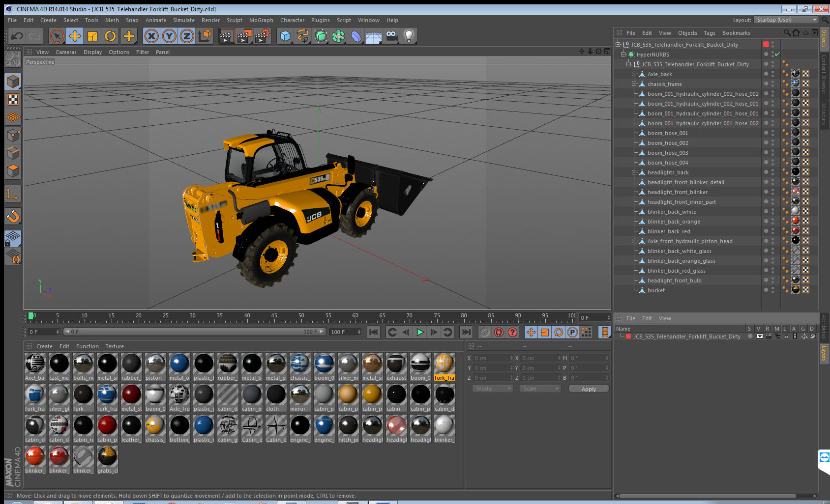Select the Rotate tool icon

pyautogui.click(x=110, y=36)
